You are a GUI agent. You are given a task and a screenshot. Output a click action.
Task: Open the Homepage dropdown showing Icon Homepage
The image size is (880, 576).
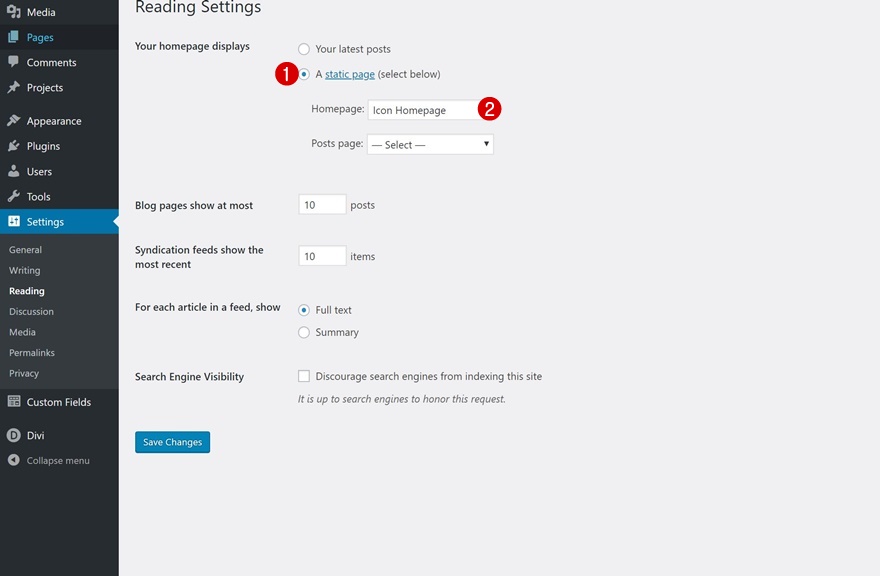pyautogui.click(x=422, y=110)
